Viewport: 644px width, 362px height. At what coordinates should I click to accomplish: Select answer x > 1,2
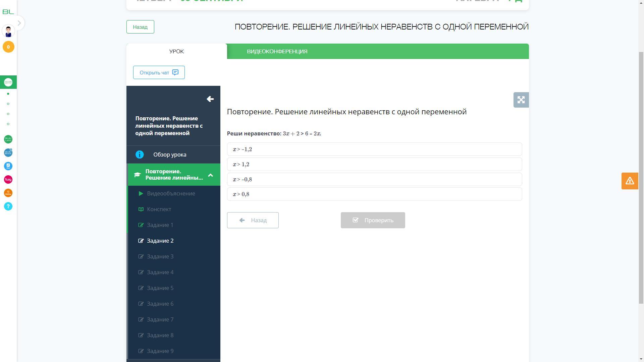point(374,164)
